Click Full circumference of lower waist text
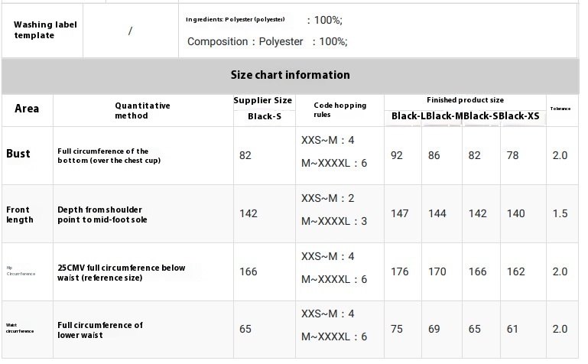The width and height of the screenshot is (588, 364). coord(99,330)
